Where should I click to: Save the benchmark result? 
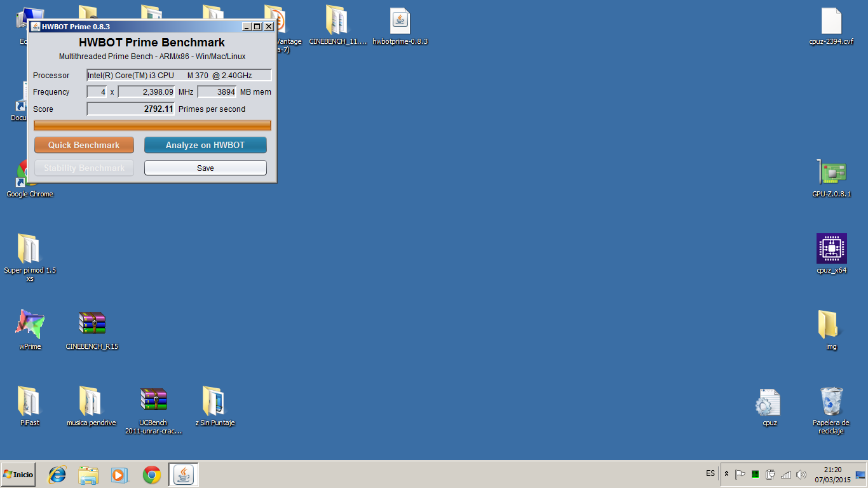(x=205, y=168)
